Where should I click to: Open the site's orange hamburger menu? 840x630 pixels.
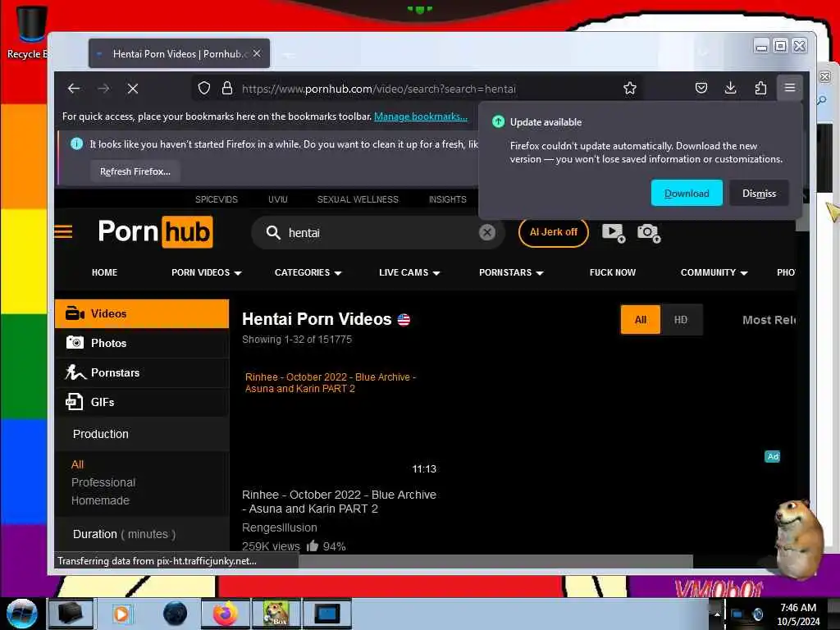pyautogui.click(x=63, y=232)
